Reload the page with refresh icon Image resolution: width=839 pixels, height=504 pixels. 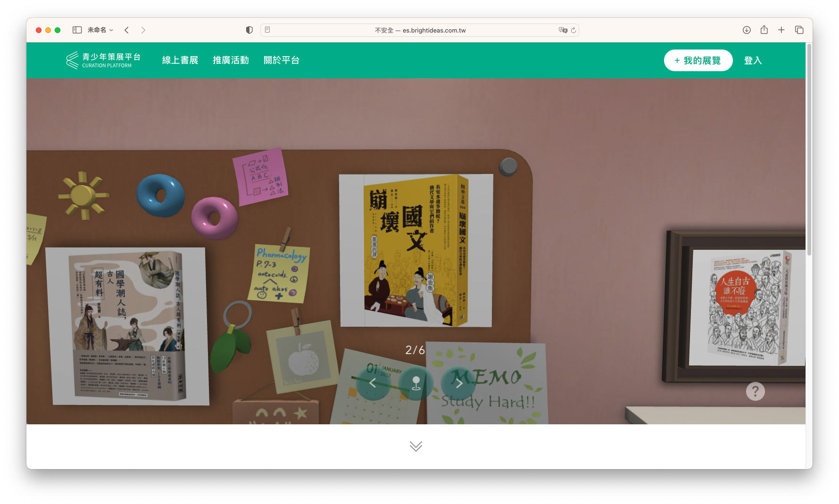coord(573,30)
